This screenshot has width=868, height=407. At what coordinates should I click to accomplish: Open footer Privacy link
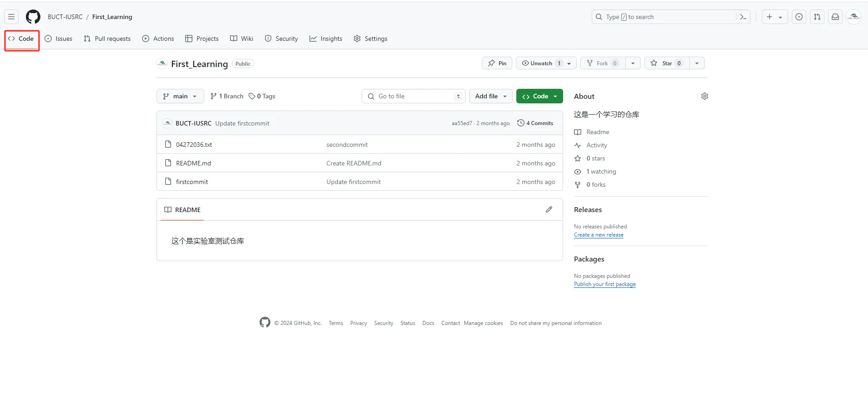(x=358, y=323)
